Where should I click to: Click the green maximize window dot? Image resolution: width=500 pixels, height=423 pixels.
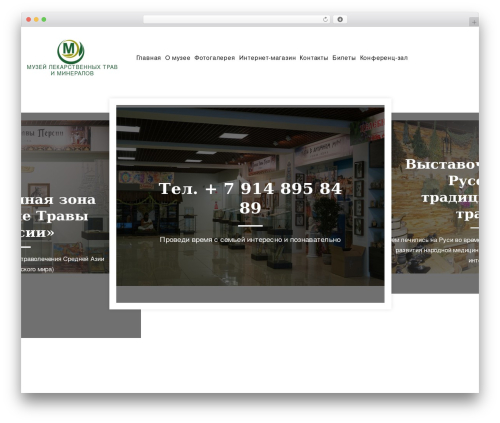44,19
